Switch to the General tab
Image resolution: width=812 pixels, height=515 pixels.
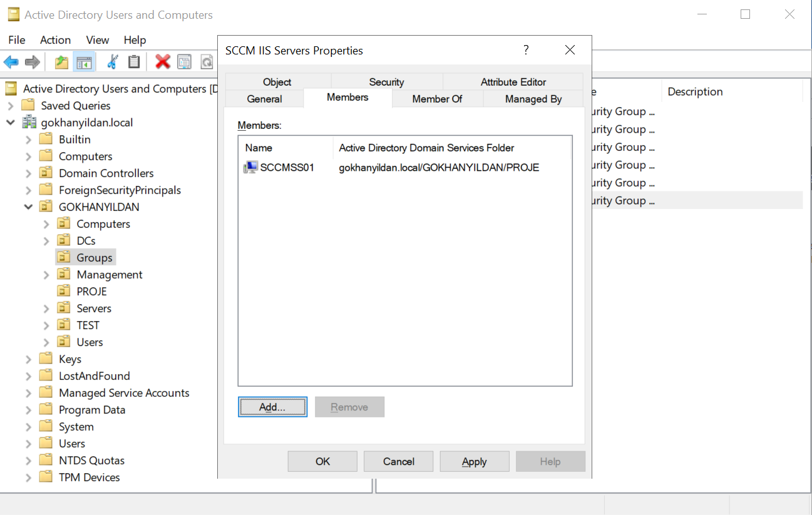point(265,99)
